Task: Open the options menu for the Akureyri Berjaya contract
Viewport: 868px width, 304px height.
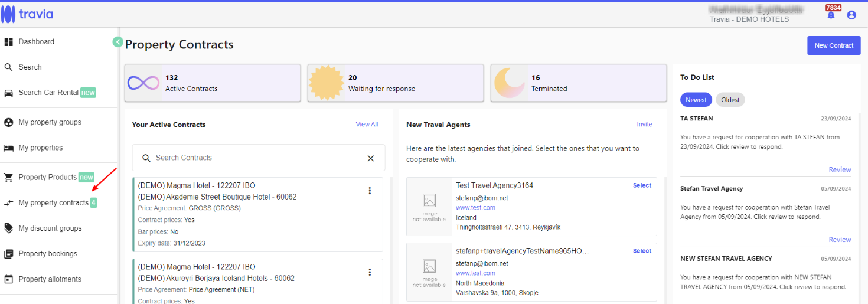Action: [370, 272]
